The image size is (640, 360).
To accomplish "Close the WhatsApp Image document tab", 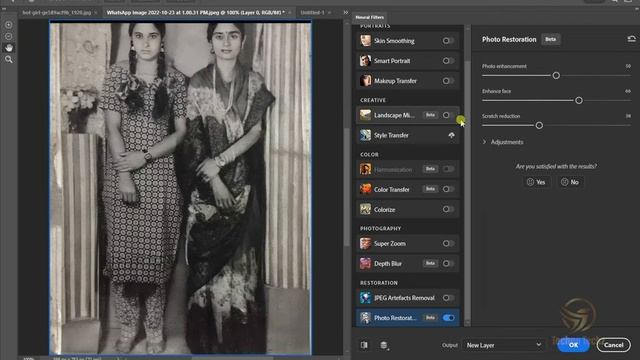I will pyautogui.click(x=290, y=13).
